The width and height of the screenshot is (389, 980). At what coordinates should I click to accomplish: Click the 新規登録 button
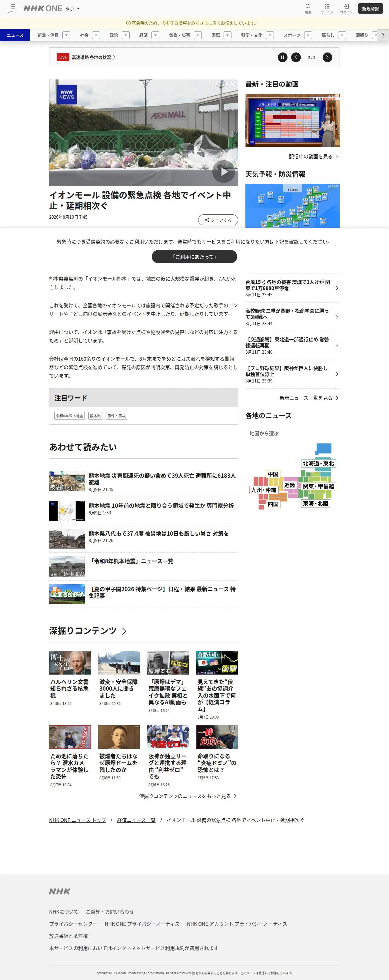(371, 9)
